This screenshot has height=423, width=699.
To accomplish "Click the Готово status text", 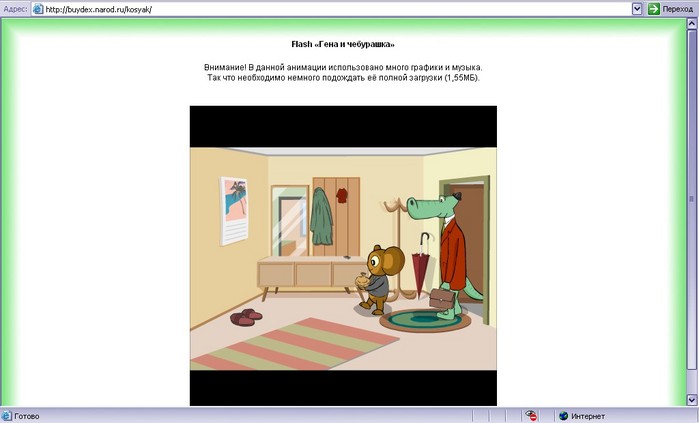I will [x=27, y=416].
